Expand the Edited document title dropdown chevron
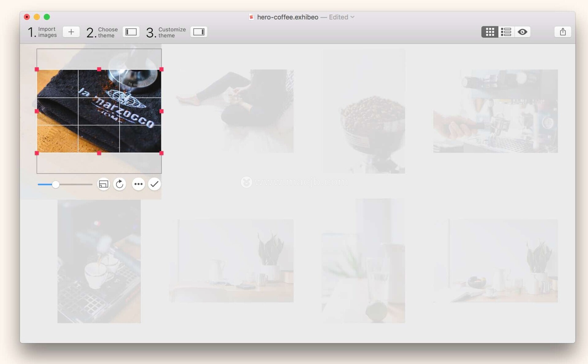The height and width of the screenshot is (364, 588). tap(352, 17)
